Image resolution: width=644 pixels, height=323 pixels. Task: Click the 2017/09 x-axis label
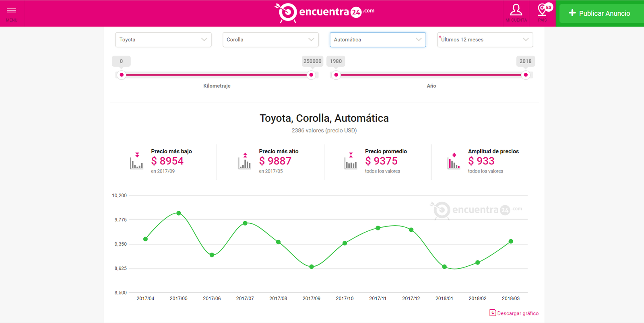(x=312, y=298)
